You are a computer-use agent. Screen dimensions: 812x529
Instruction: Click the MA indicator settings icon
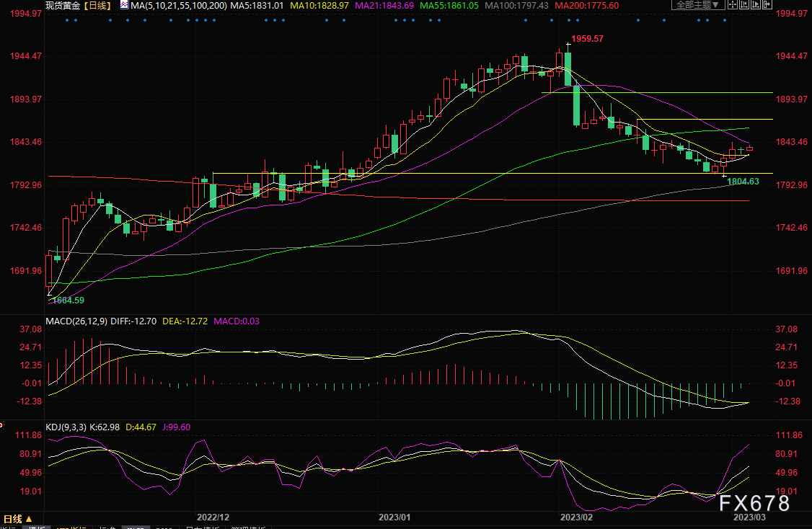click(x=124, y=5)
